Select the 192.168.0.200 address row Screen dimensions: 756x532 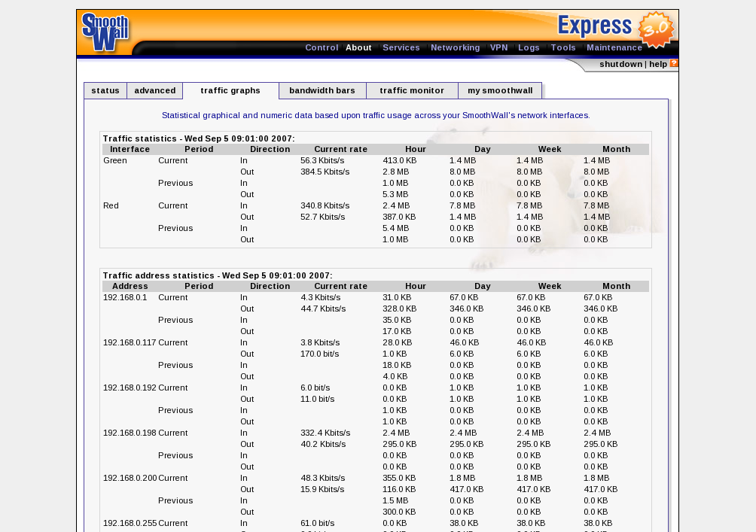pyautogui.click(x=130, y=478)
